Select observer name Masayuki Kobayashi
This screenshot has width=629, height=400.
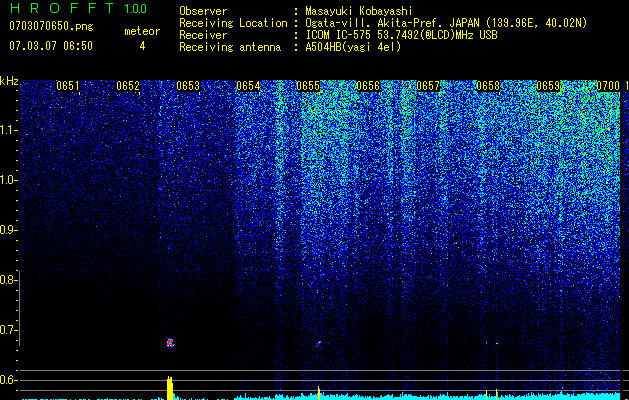point(359,11)
